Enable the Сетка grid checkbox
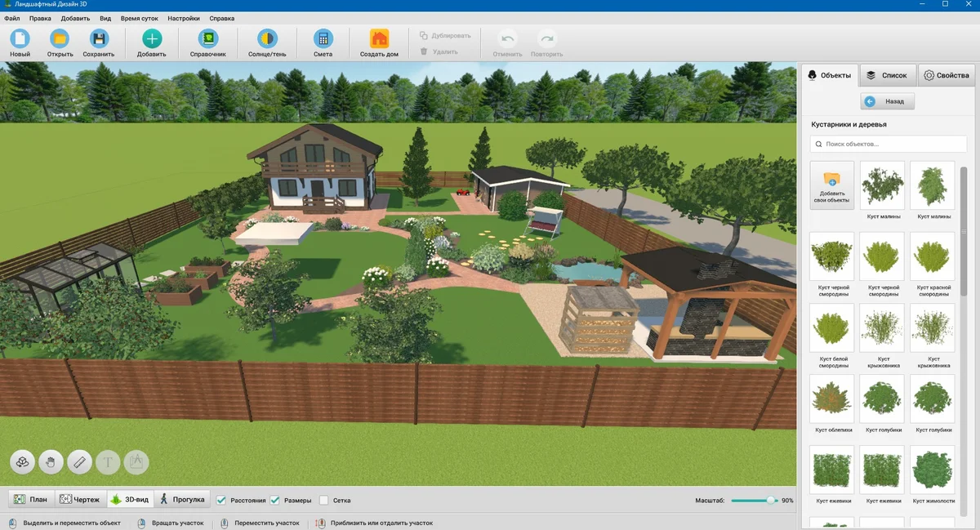Screen dimensions: 980x530 (324, 500)
